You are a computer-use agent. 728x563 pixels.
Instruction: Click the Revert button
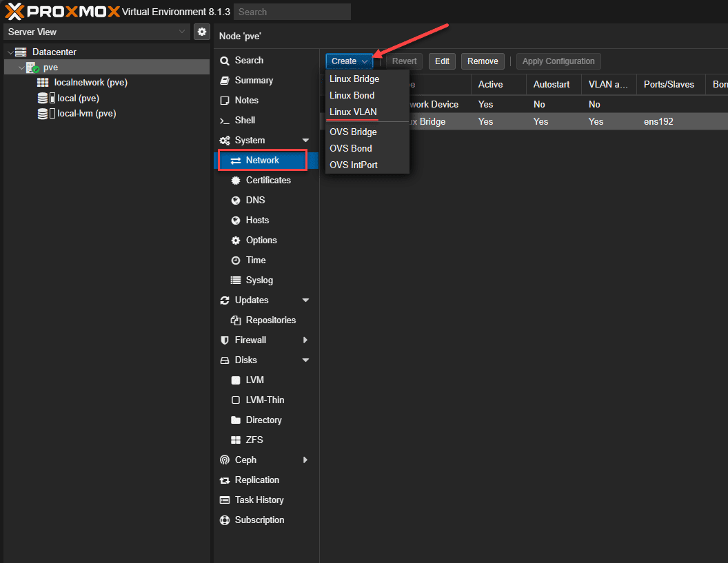tap(404, 61)
